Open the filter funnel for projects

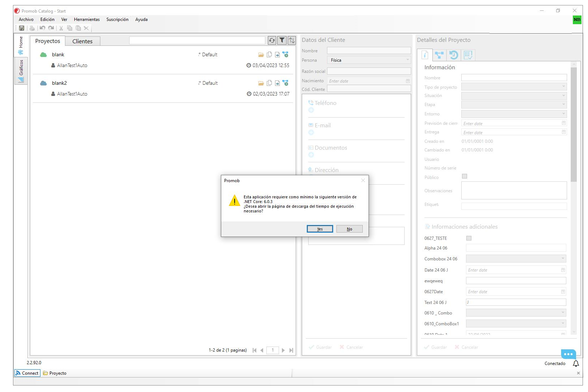282,40
